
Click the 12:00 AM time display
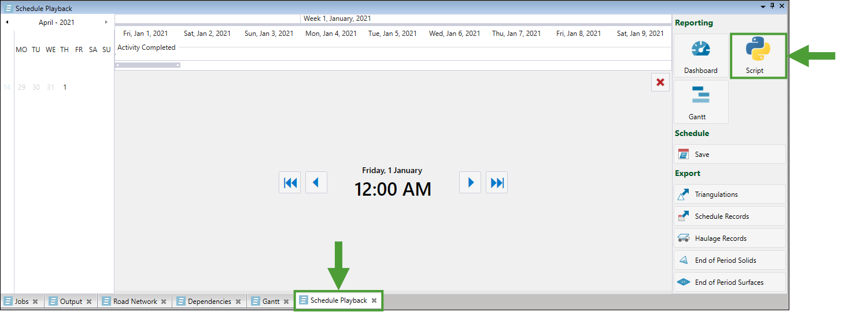coord(393,189)
